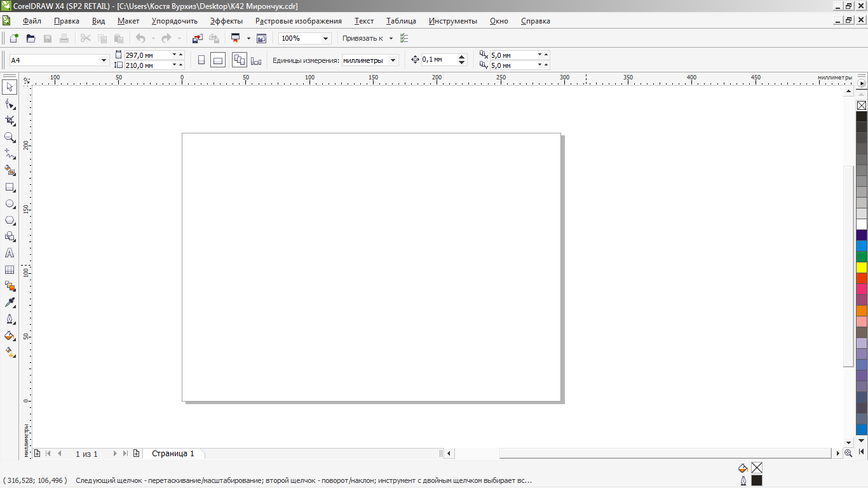
Task: Select the Pick tool
Action: 10,87
